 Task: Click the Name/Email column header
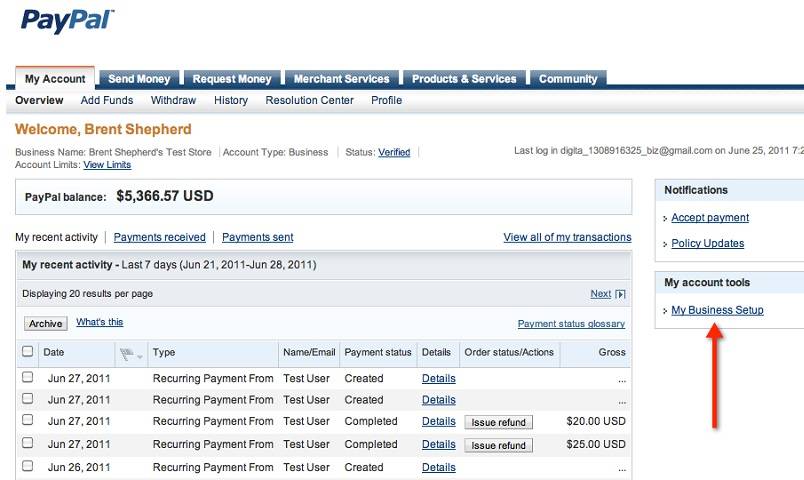pyautogui.click(x=309, y=352)
